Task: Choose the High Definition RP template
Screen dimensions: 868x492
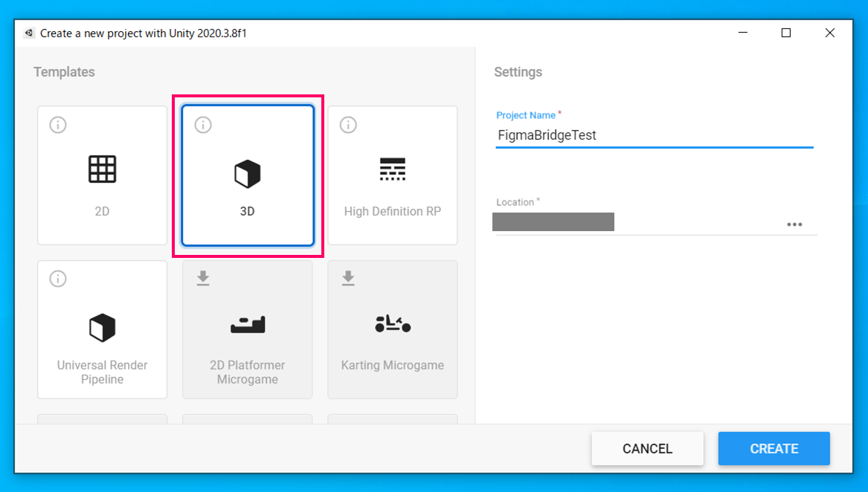Action: [x=393, y=175]
